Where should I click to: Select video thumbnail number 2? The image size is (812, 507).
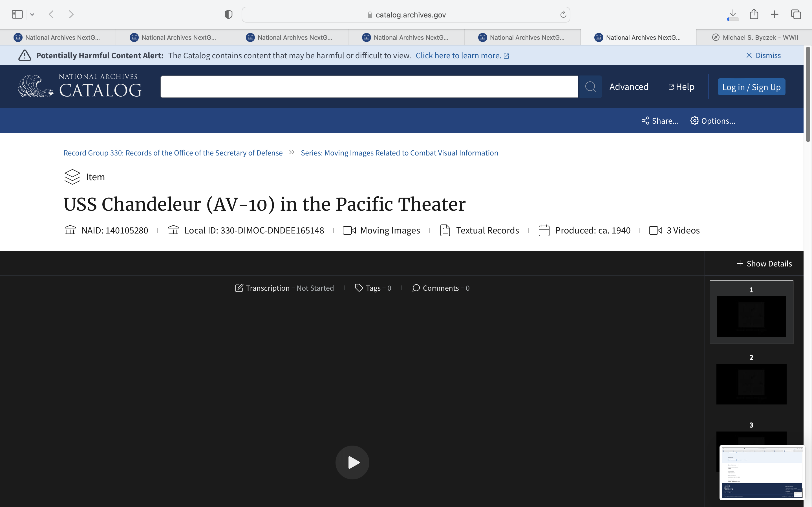[x=751, y=384]
